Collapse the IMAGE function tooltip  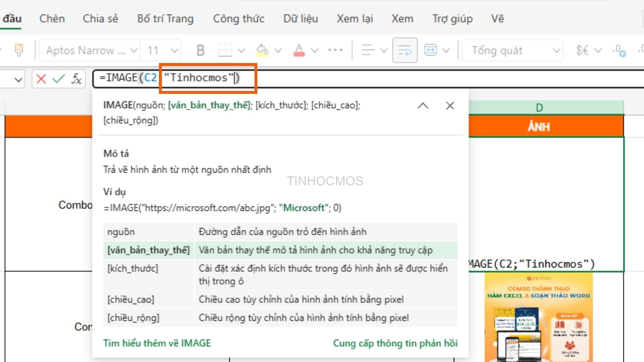(423, 106)
